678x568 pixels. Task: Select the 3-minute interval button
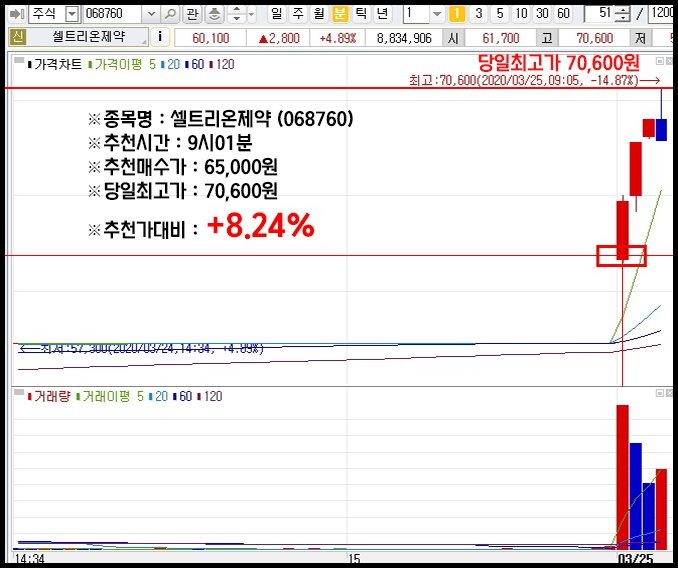coord(479,14)
